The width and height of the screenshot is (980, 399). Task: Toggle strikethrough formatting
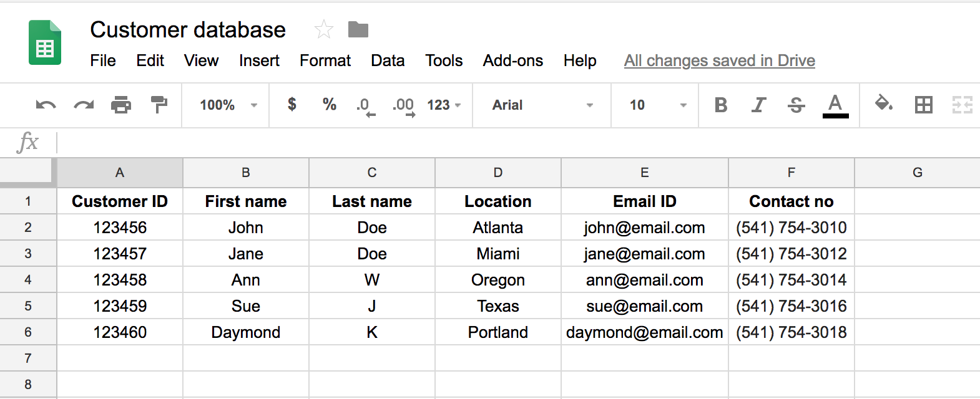tap(796, 105)
